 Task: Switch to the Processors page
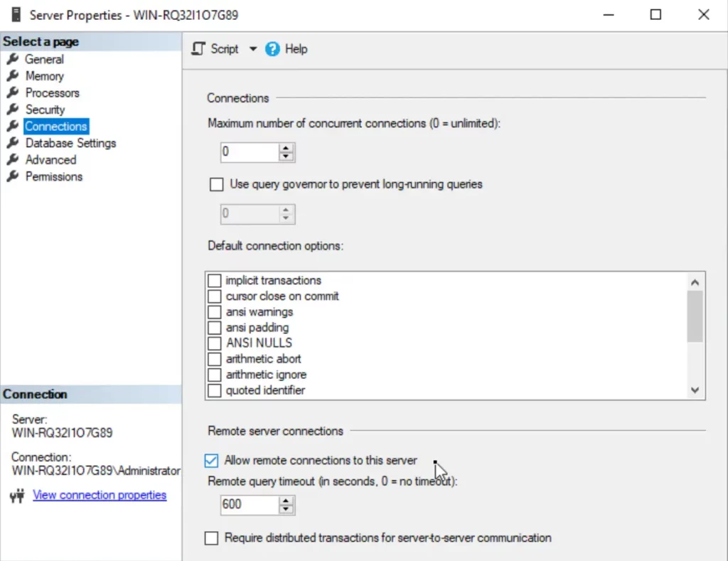point(53,92)
